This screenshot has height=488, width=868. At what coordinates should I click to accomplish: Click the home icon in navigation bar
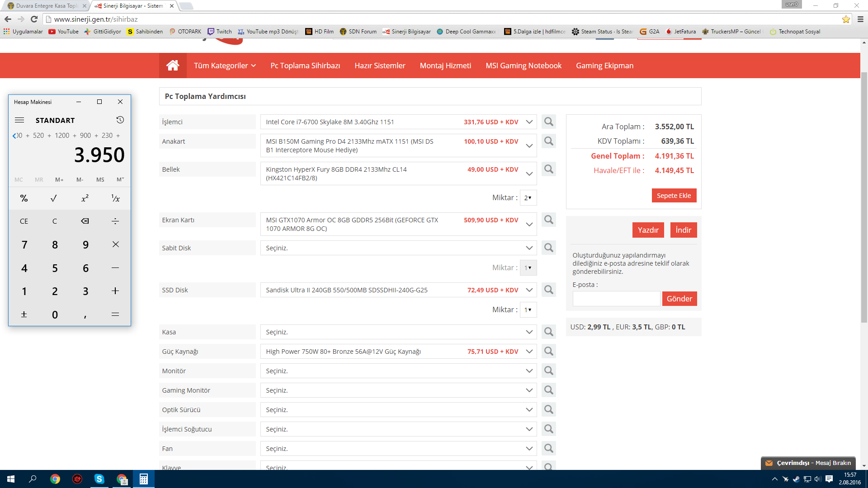coord(173,66)
